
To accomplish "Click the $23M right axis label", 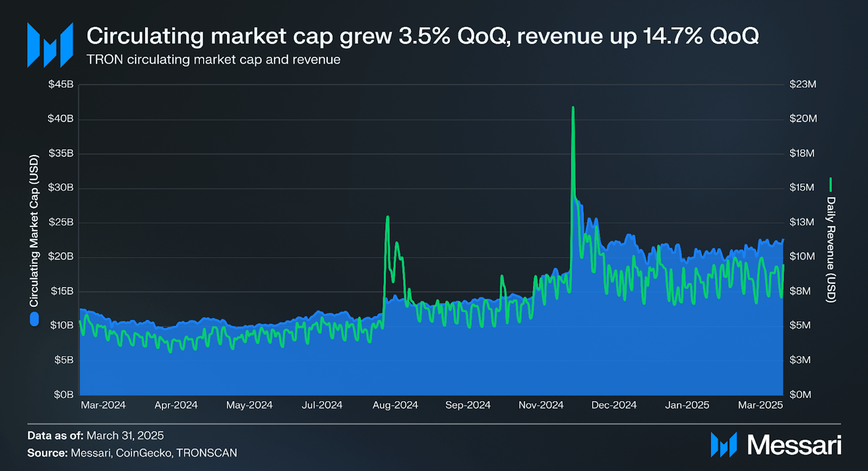I will [x=803, y=84].
